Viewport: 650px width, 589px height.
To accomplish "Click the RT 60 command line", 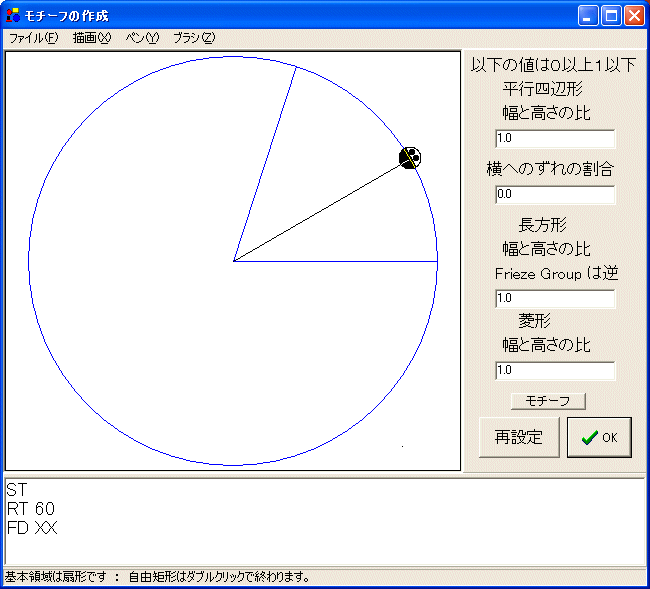I will coord(31,509).
